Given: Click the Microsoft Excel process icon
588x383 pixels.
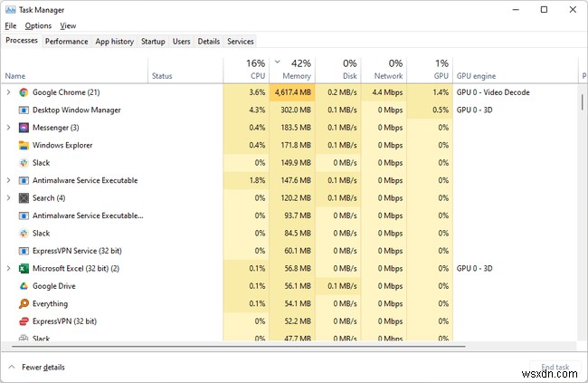Looking at the screenshot, I should point(24,269).
